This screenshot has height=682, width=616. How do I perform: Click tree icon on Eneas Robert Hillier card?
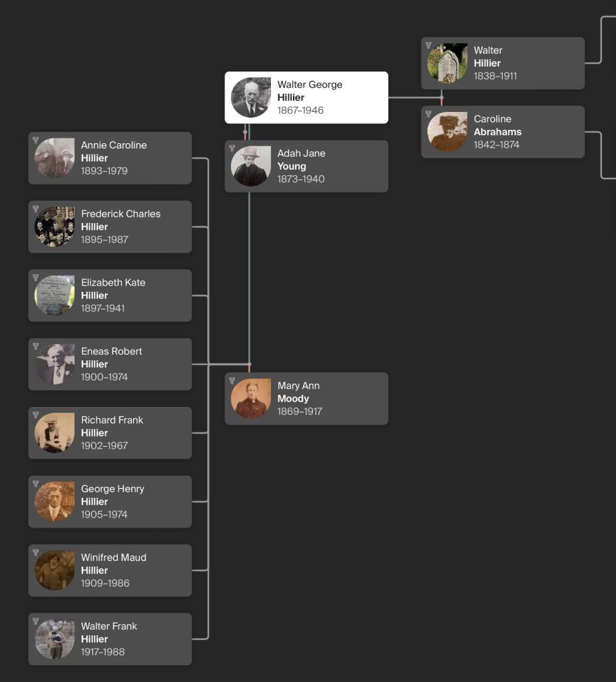(x=36, y=346)
